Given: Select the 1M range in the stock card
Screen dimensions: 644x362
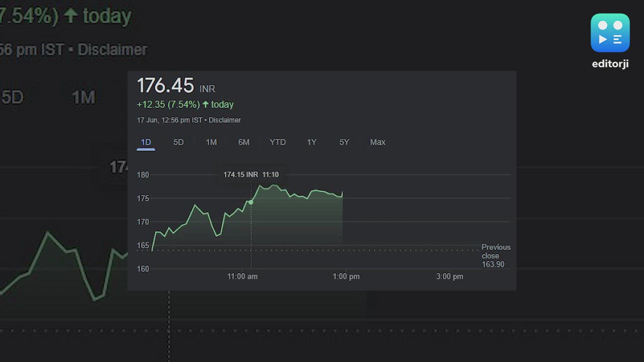Looking at the screenshot, I should pyautogui.click(x=211, y=142).
